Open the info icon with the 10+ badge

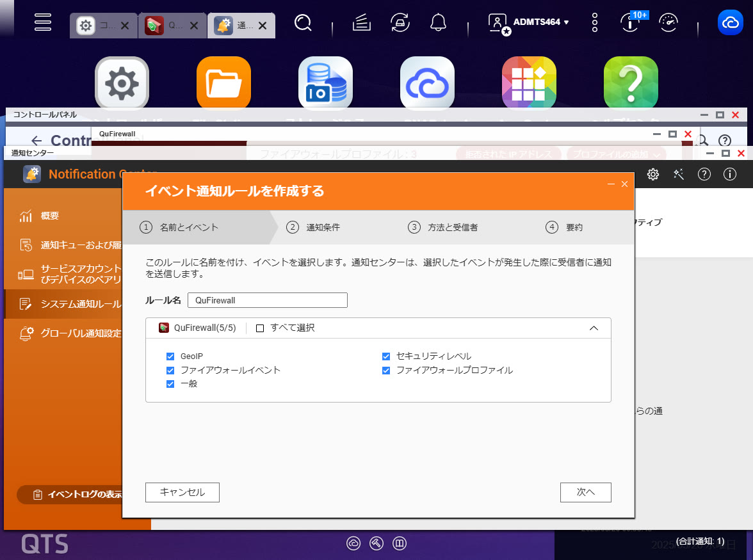tap(630, 22)
